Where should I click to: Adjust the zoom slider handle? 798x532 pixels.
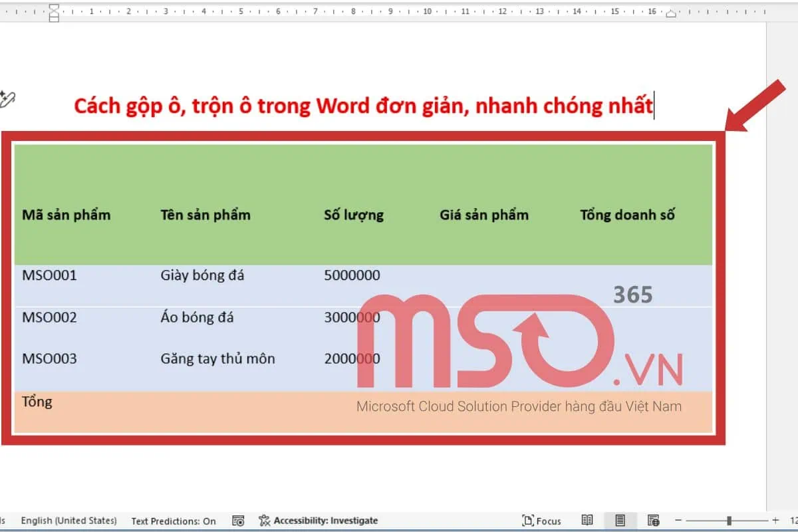(x=729, y=519)
